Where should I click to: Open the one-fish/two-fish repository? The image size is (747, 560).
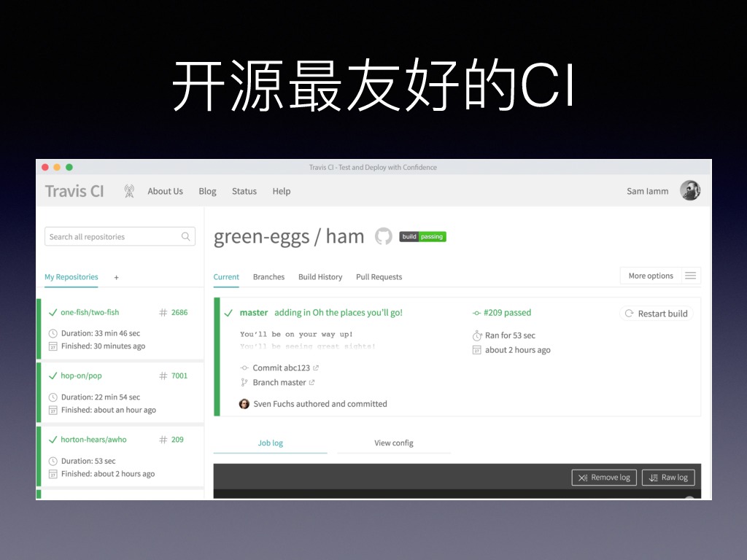point(90,312)
